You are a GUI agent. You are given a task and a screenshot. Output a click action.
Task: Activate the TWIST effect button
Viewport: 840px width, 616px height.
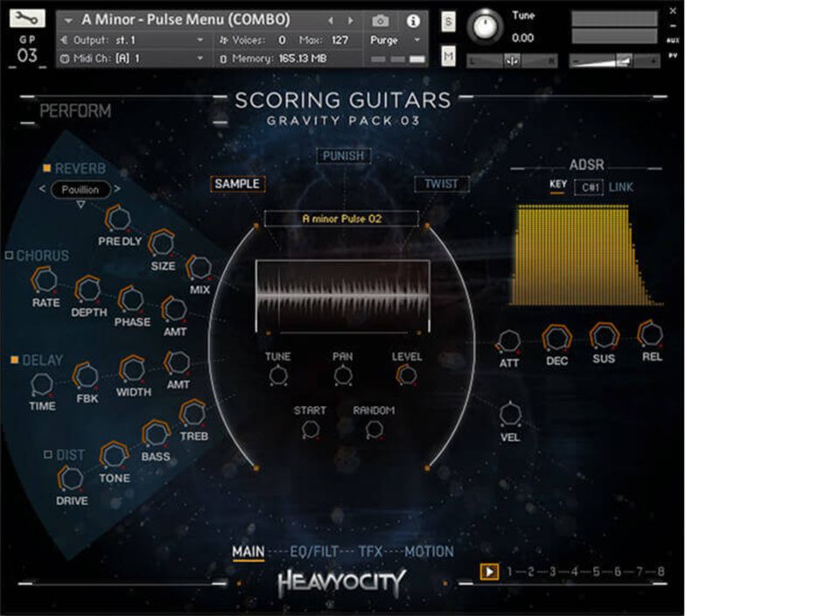click(x=441, y=184)
